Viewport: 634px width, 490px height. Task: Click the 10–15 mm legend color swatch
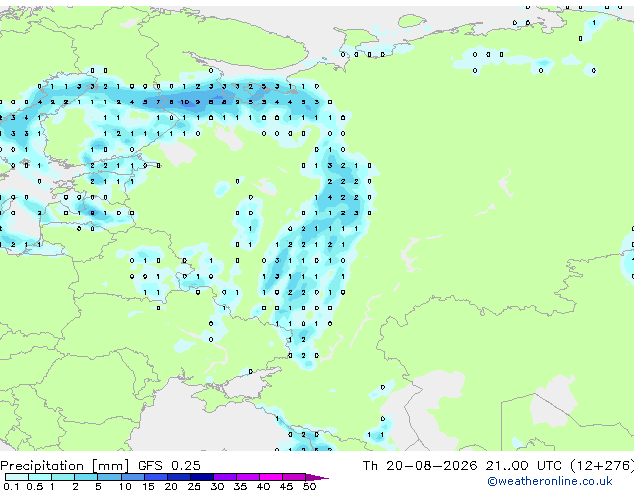point(132,477)
